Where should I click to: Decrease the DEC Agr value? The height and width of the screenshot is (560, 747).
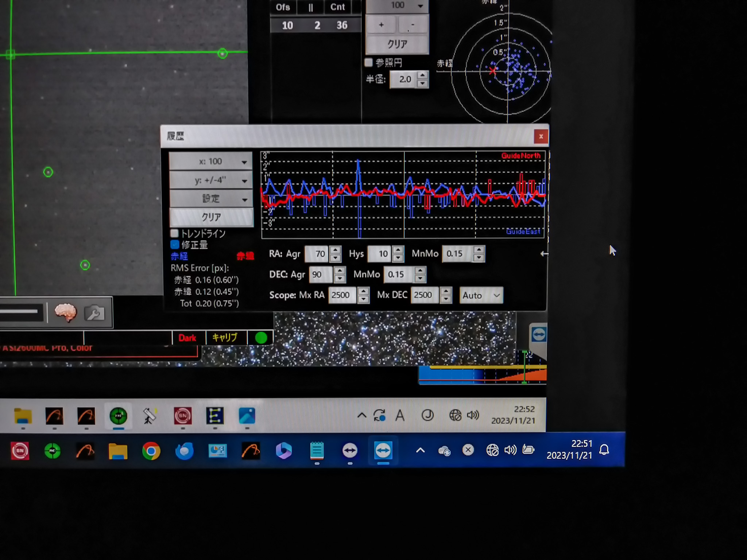click(340, 279)
